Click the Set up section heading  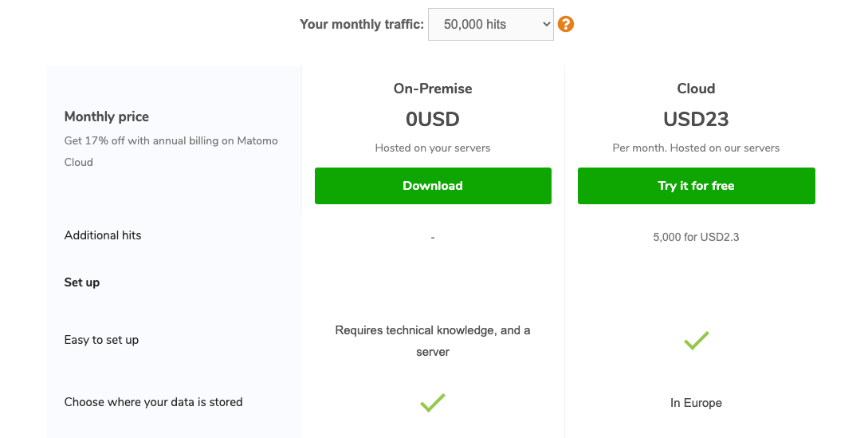click(x=82, y=282)
